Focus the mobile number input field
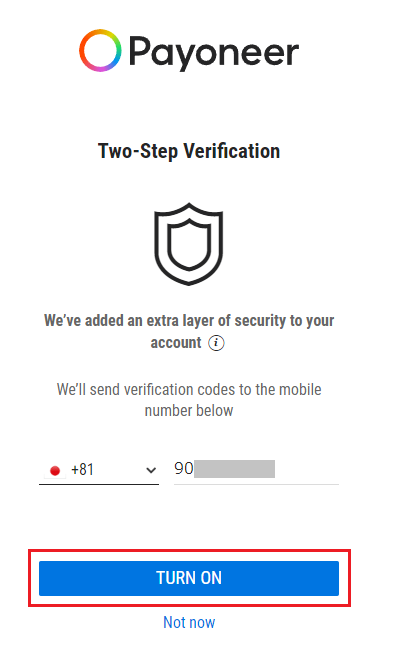This screenshot has width=398, height=661. (x=256, y=470)
